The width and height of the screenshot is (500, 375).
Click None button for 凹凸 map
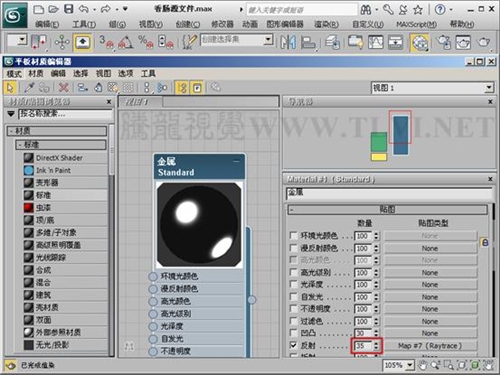(x=430, y=333)
